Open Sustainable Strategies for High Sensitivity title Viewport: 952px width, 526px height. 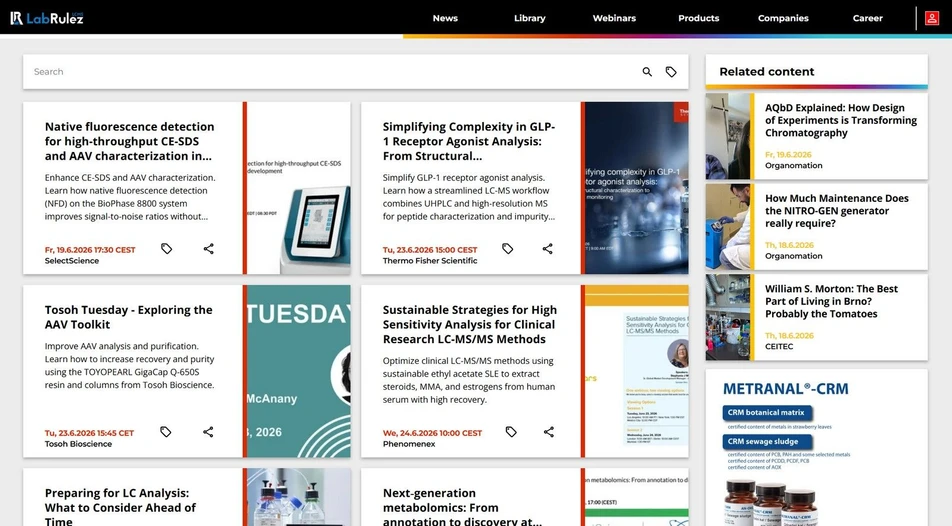469,324
